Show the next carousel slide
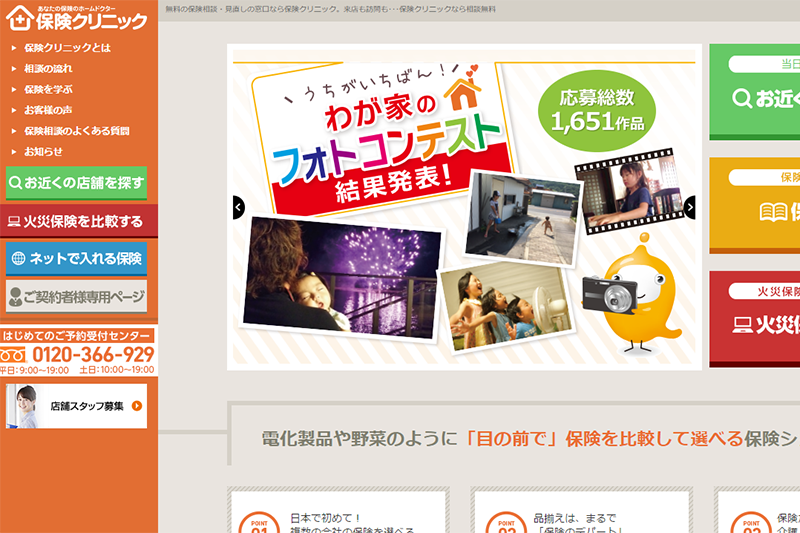The image size is (800, 533). click(690, 207)
